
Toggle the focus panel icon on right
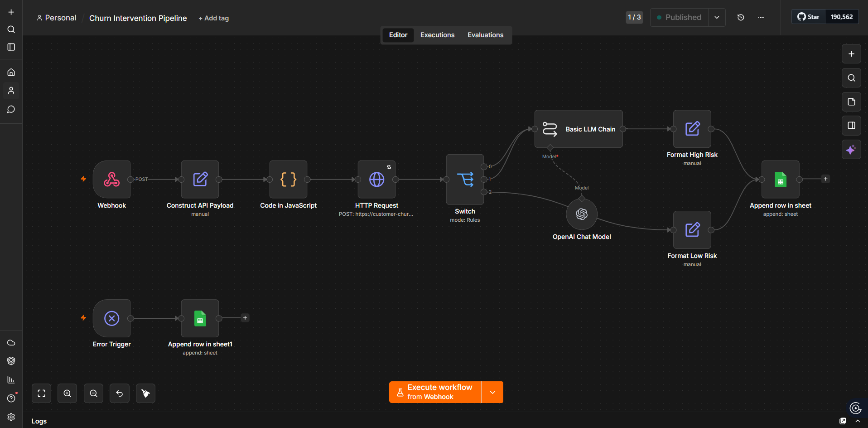(851, 126)
